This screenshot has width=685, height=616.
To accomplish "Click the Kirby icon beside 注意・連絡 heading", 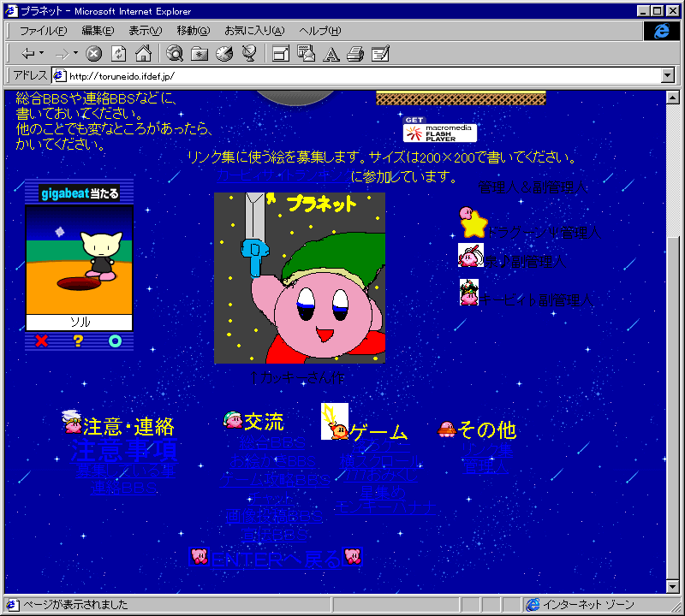I will [x=72, y=421].
